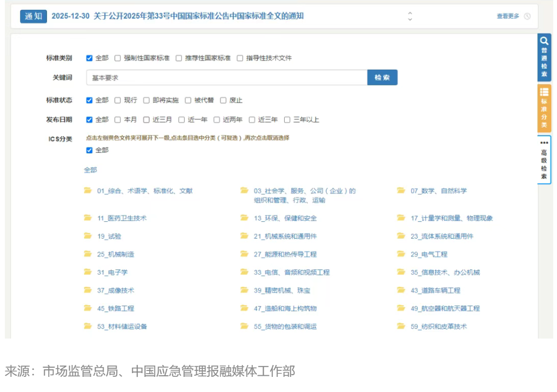557x392 pixels.
Task: Enable the 现行 standard status checkbox
Action: click(x=118, y=100)
